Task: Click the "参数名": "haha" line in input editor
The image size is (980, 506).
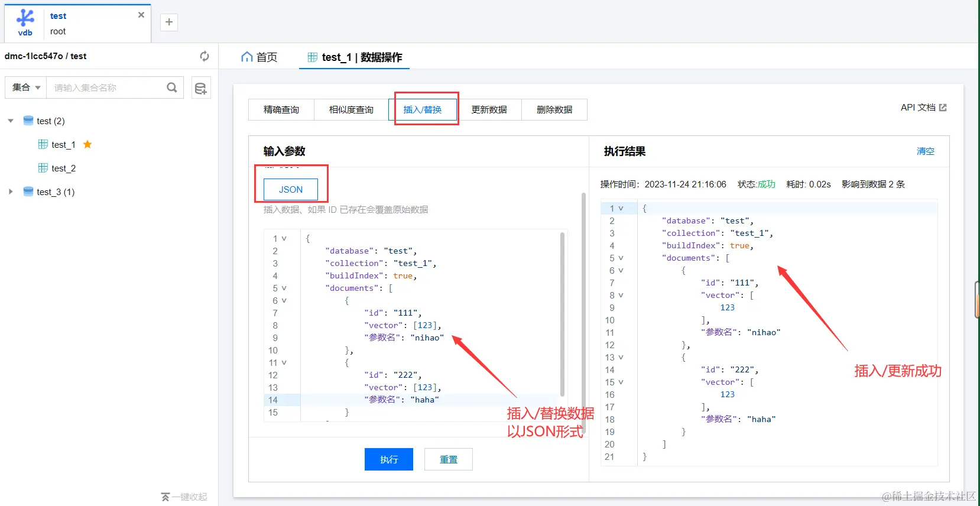Action: 402,400
